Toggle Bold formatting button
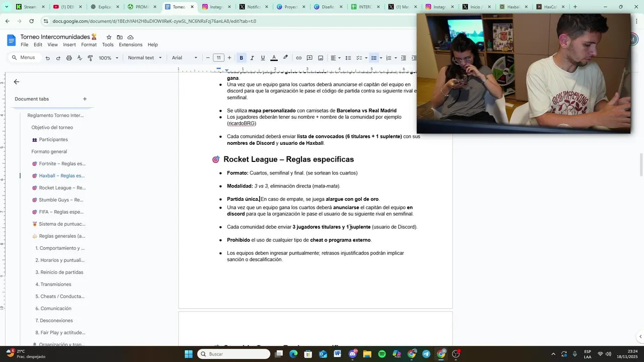 (x=242, y=58)
